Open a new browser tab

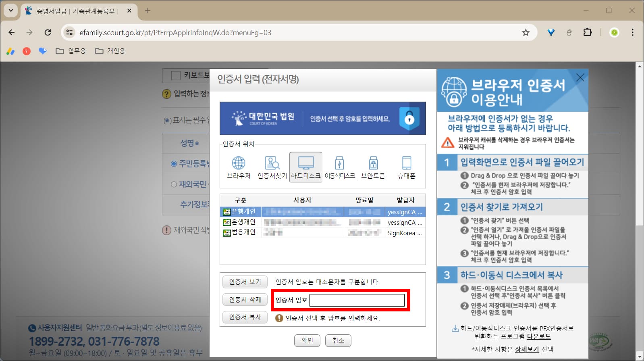coord(147,10)
